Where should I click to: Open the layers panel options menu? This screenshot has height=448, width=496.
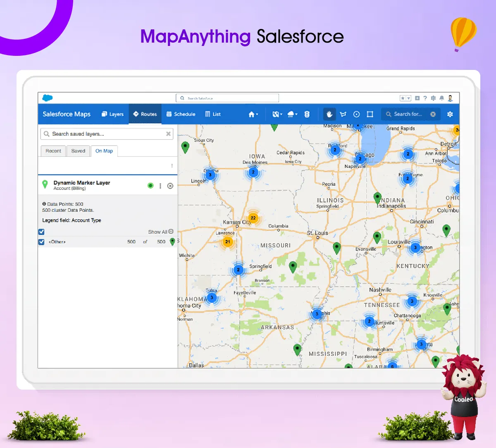pos(172,165)
